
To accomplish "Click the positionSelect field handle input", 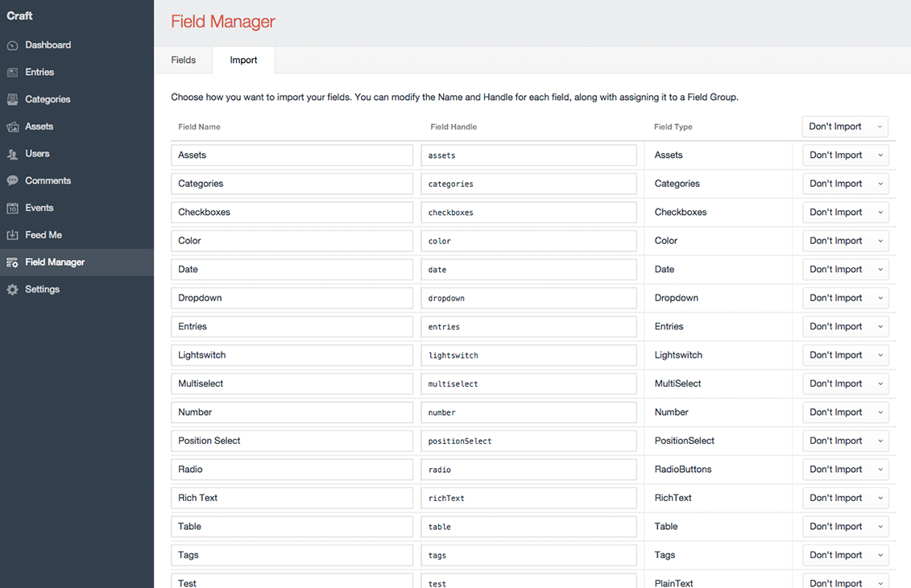I will click(x=528, y=441).
